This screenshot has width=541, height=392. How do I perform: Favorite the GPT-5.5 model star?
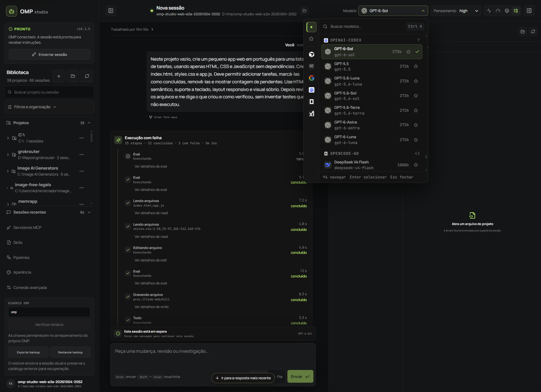(416, 66)
